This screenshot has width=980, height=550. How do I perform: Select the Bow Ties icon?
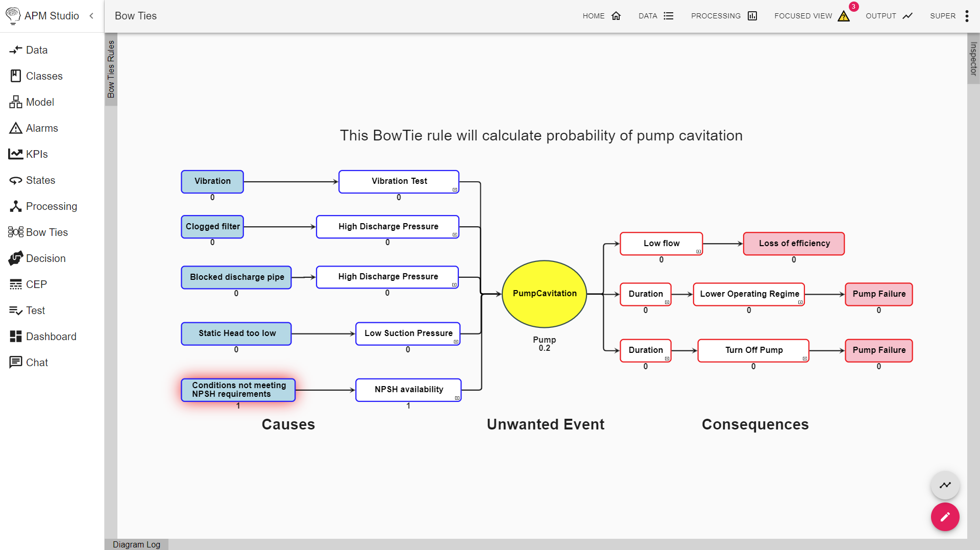point(15,232)
